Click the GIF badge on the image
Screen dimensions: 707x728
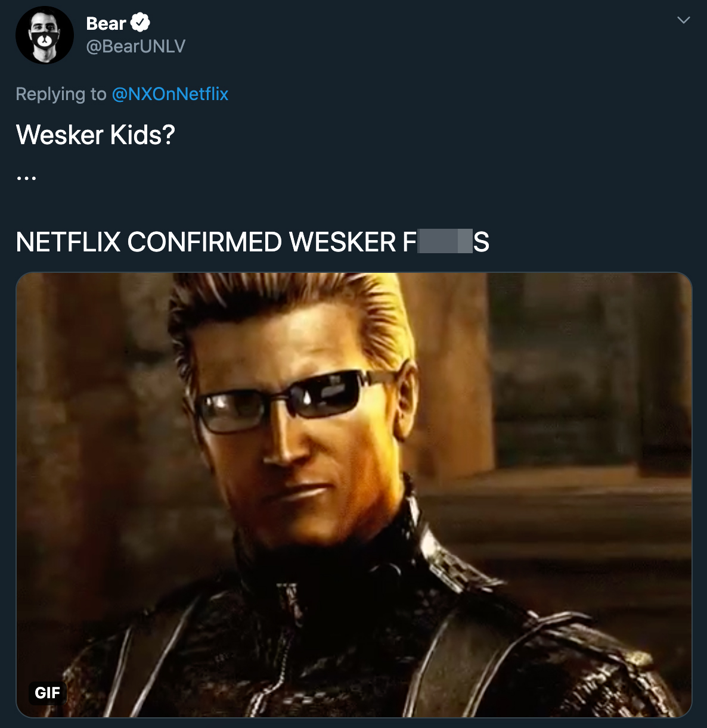point(48,693)
